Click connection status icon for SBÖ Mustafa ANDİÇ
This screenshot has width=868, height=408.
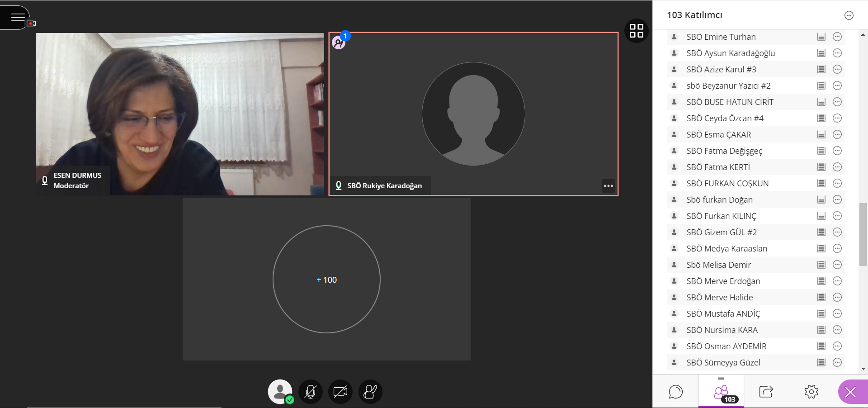821,313
